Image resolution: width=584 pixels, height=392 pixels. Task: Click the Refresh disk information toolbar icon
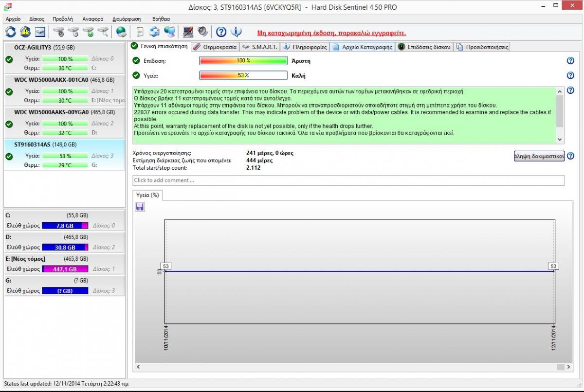click(11, 32)
